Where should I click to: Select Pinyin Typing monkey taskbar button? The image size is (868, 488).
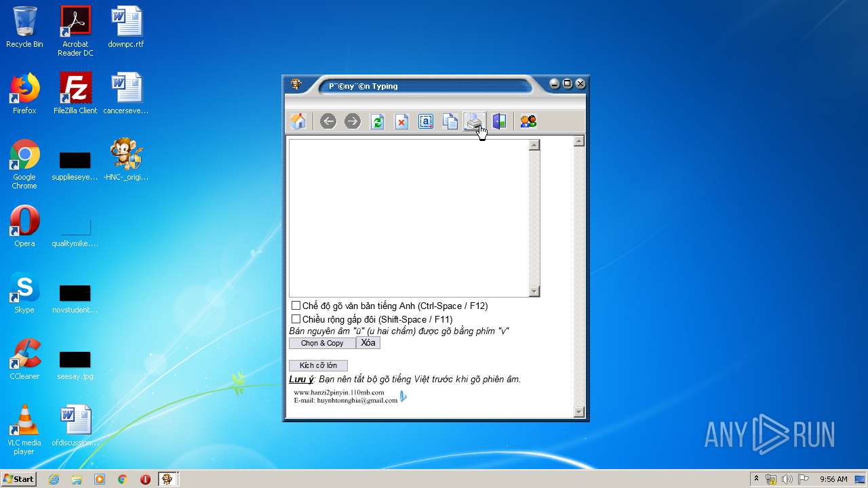pos(168,479)
